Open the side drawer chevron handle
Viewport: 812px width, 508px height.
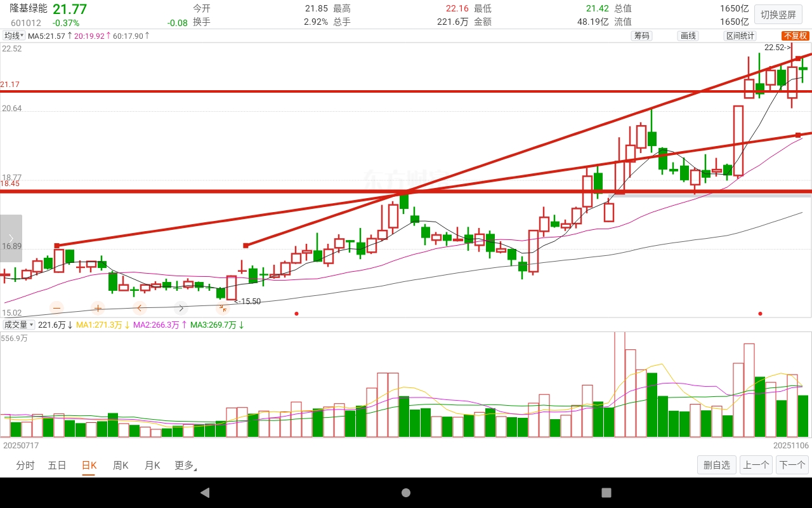11,238
